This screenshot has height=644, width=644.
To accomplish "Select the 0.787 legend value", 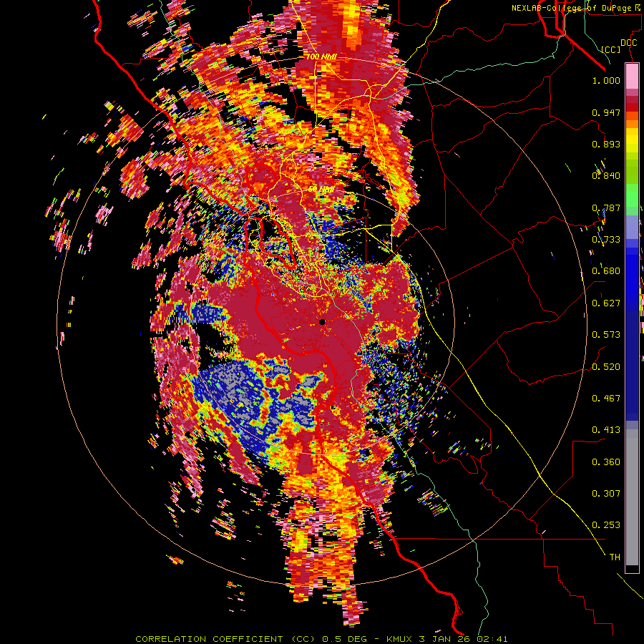I will (x=606, y=208).
